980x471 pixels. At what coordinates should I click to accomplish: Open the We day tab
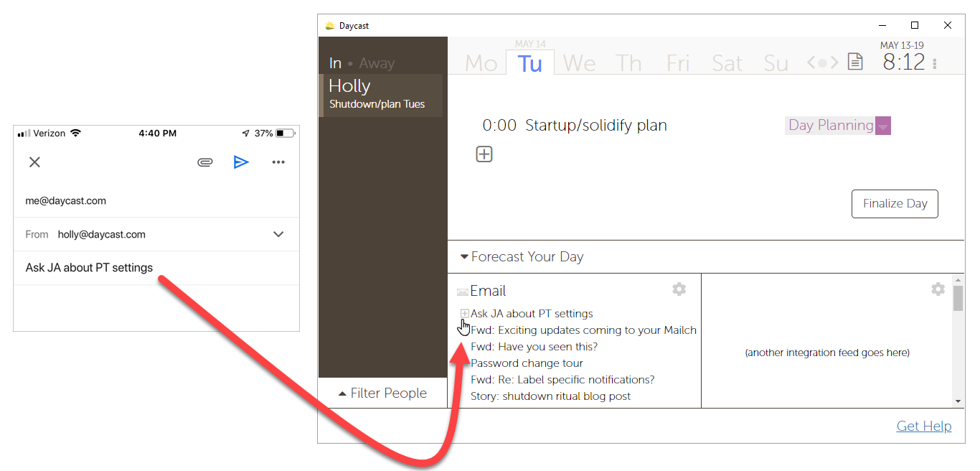pos(579,63)
